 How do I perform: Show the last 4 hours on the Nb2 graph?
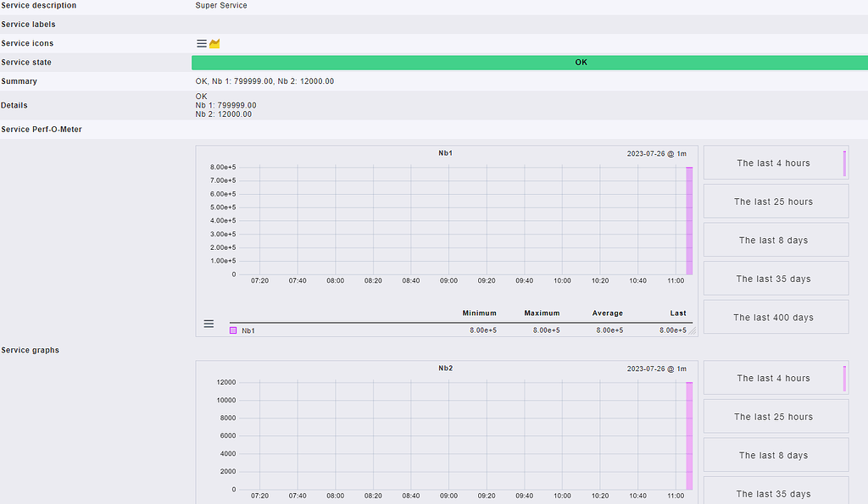tap(774, 378)
